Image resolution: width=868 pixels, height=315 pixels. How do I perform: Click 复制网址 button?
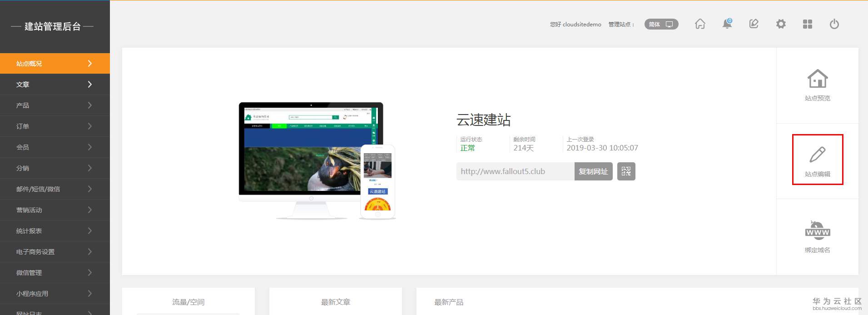[593, 171]
